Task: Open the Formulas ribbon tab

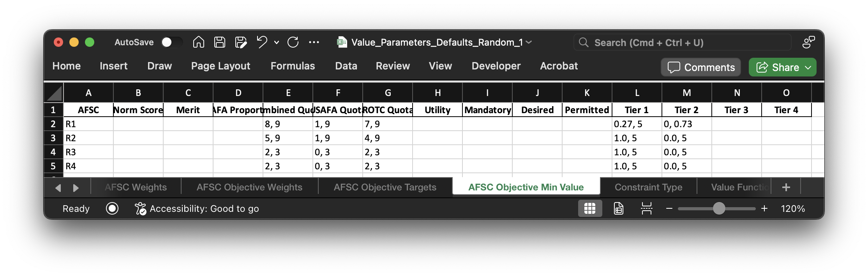Action: click(x=293, y=66)
